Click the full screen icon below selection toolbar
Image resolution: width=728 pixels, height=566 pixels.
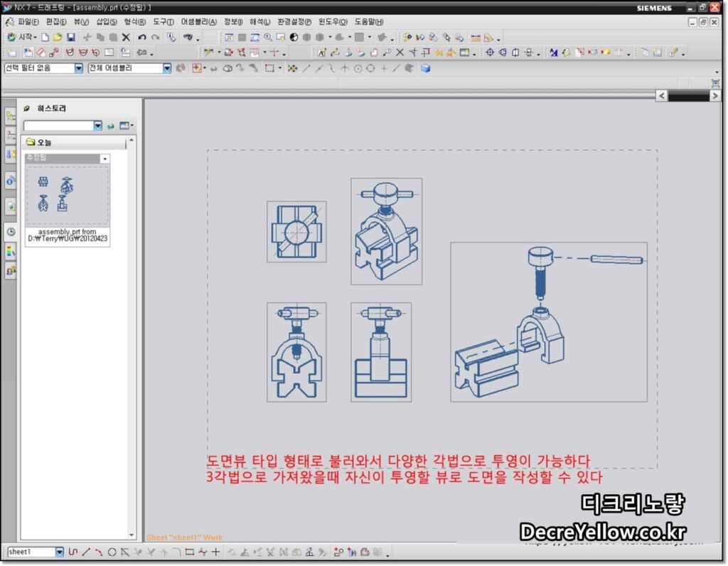pyautogui.click(x=715, y=83)
